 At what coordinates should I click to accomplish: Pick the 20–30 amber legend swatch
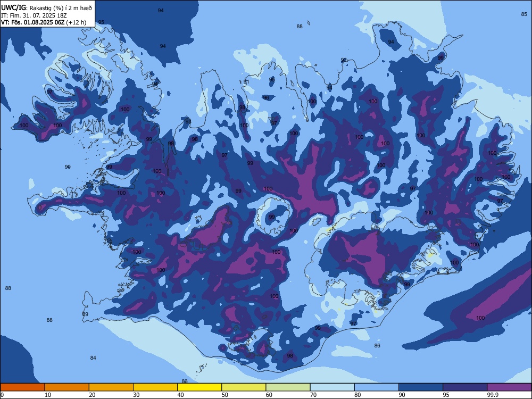click(x=111, y=387)
